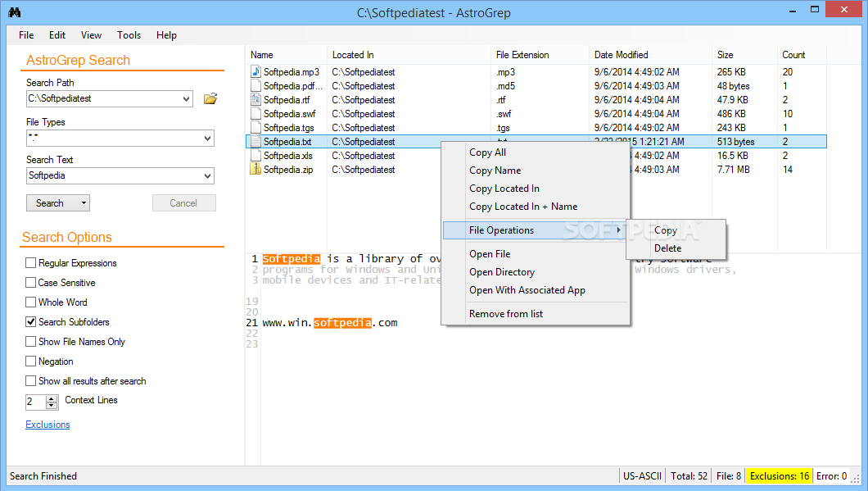This screenshot has height=491, width=868.
Task: Open the browse folder icon beside Search Path
Action: (x=210, y=98)
